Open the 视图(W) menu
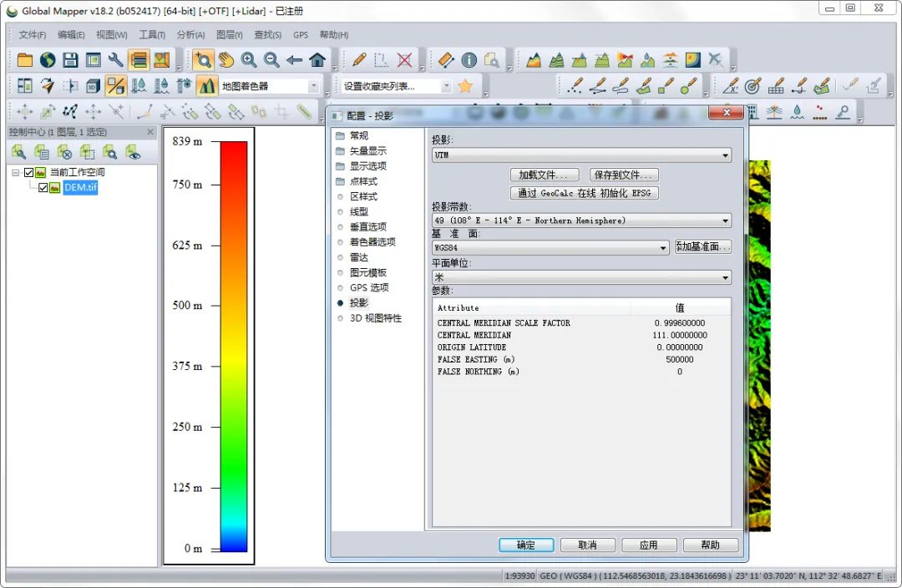902x588 pixels. (112, 34)
